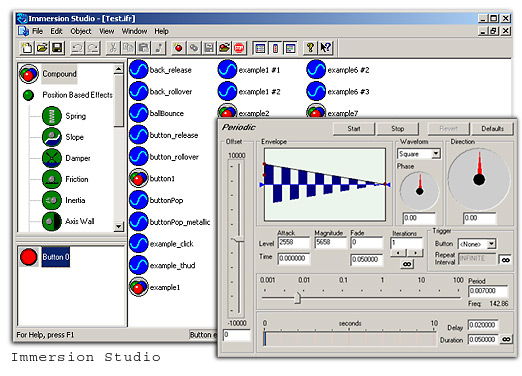The width and height of the screenshot is (522, 376).
Task: Open the Trigger Button dropdown
Action: [491, 244]
